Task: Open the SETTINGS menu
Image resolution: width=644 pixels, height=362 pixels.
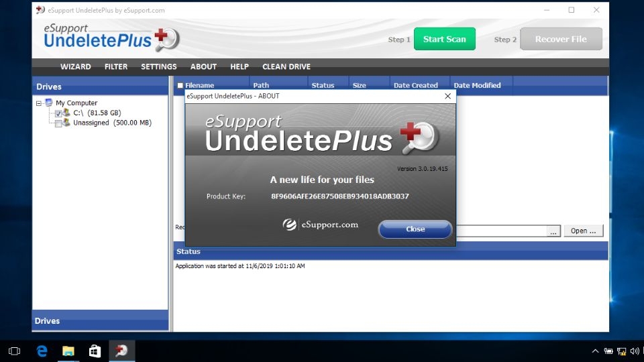Action: pos(158,66)
